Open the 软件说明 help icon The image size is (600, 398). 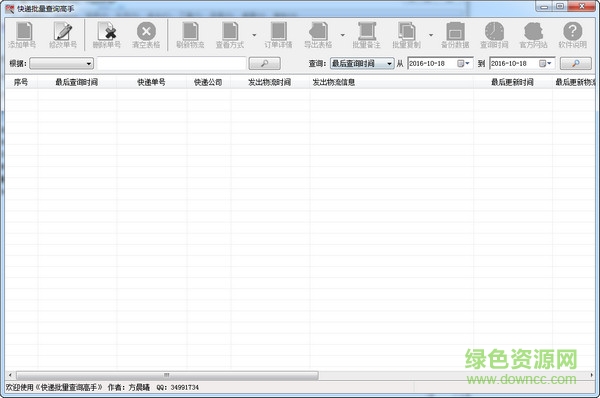tap(572, 35)
